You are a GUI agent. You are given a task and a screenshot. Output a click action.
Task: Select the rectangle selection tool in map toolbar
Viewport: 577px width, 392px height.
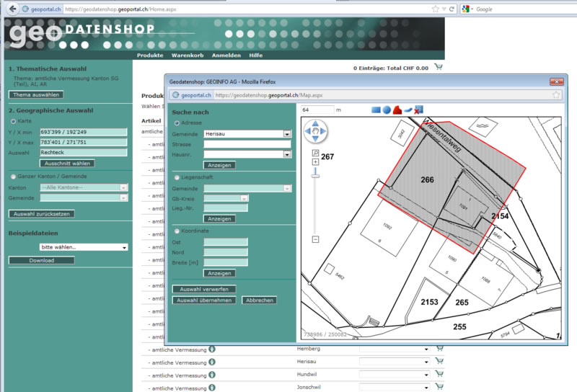click(376, 110)
